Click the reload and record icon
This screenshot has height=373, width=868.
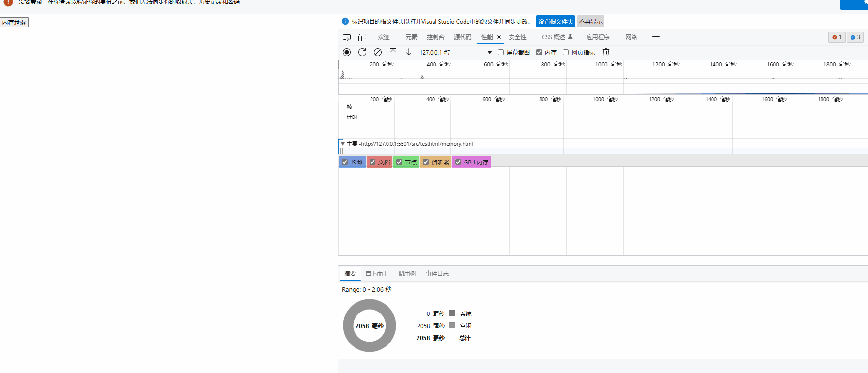tap(362, 52)
